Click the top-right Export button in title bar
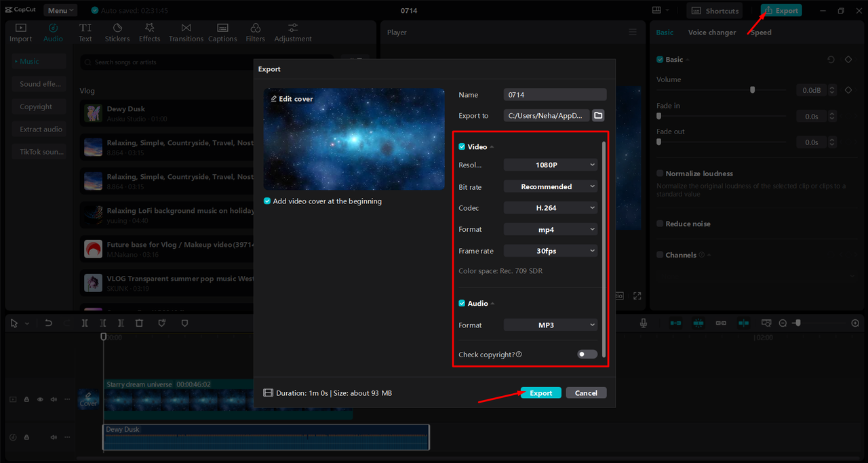The image size is (868, 463). point(781,10)
